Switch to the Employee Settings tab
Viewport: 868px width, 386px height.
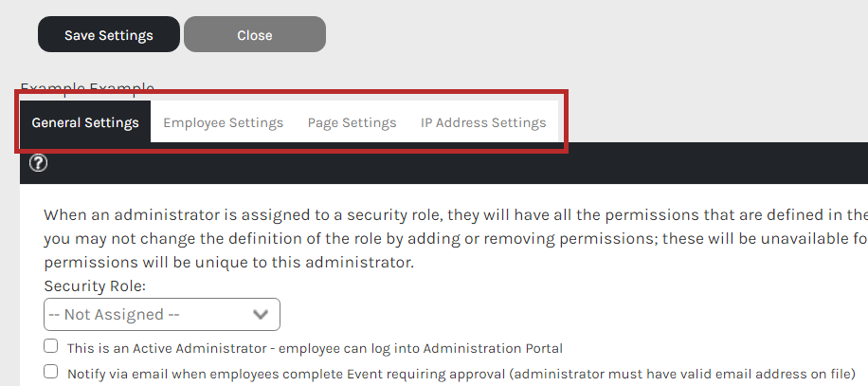click(223, 122)
